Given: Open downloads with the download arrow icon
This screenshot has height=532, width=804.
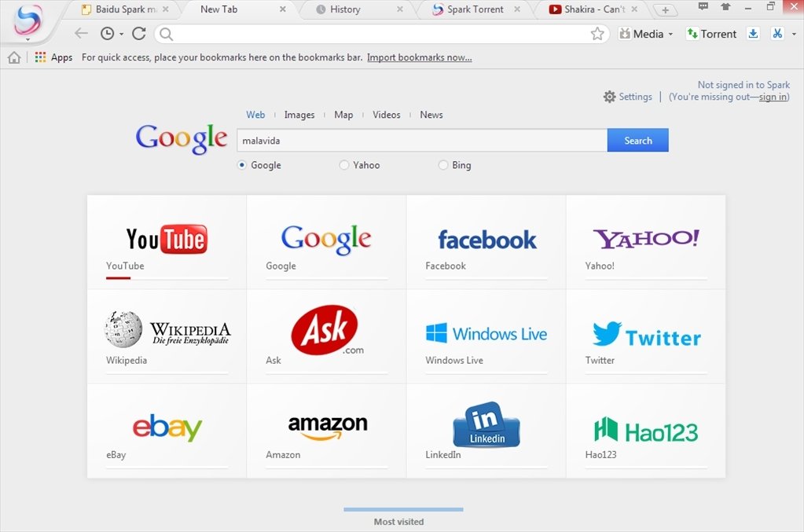Looking at the screenshot, I should click(753, 34).
